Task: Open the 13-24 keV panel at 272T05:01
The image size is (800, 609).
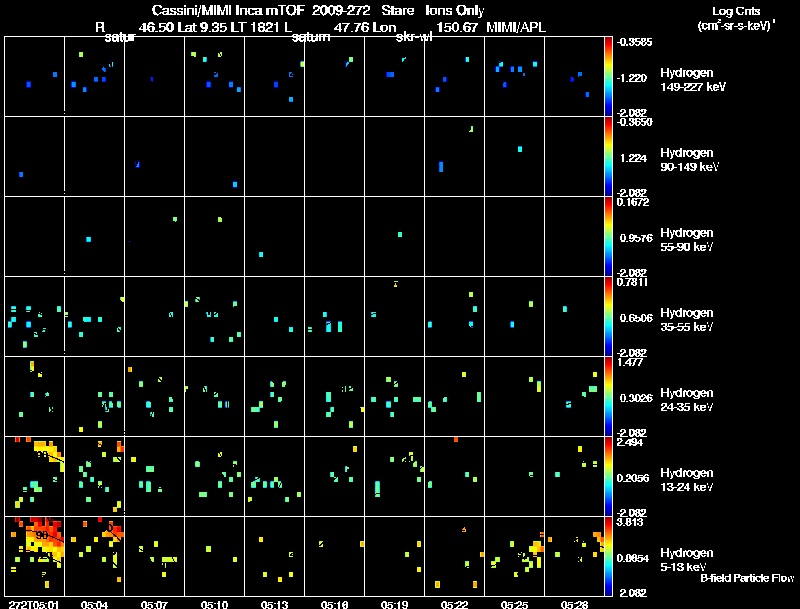Action: point(34,476)
